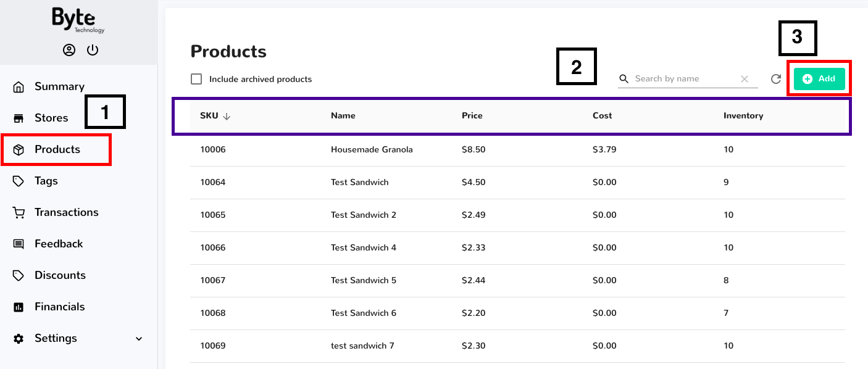
Task: Sort products by the Price column header
Action: click(472, 115)
